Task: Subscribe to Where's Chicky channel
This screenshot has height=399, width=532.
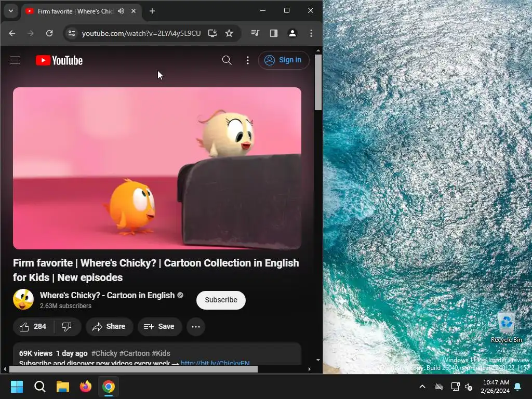Action: point(221,300)
